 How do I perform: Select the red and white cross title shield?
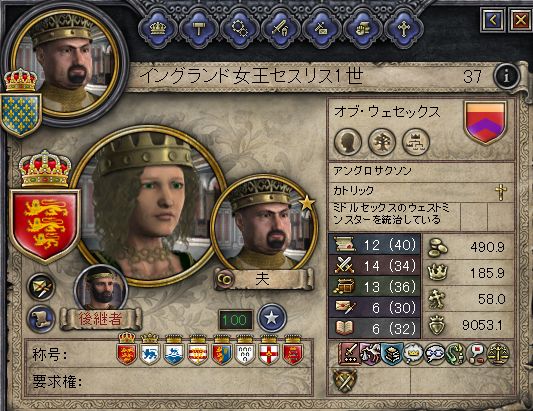click(x=269, y=350)
